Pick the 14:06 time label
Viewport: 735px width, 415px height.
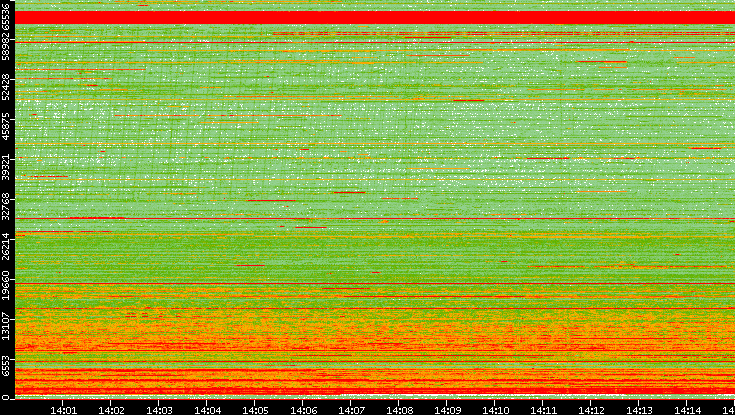tap(303, 410)
